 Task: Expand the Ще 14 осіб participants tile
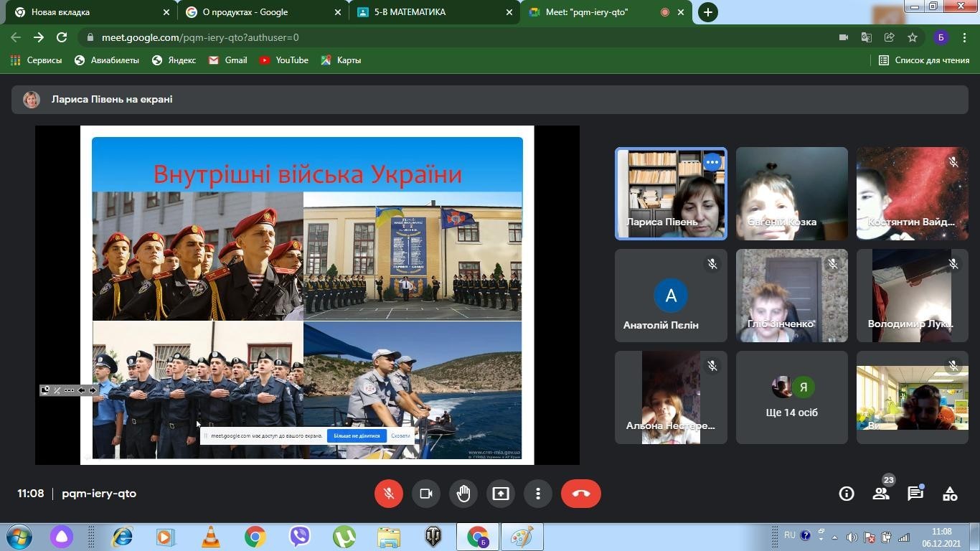click(x=791, y=397)
